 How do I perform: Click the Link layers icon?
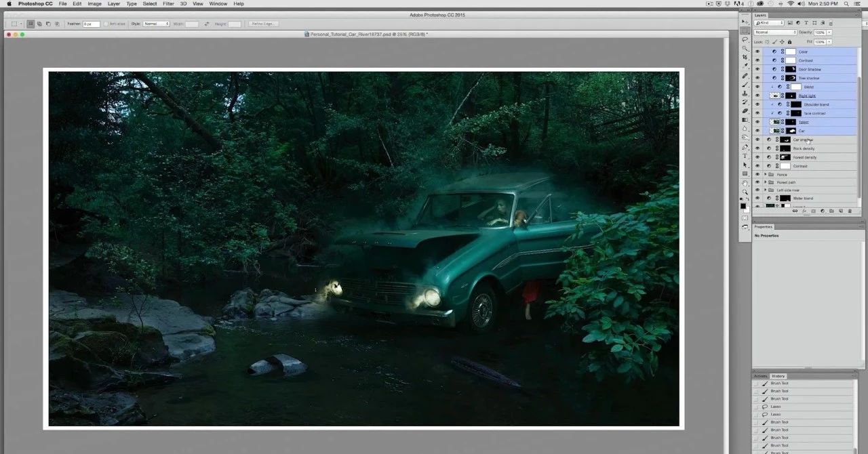[x=795, y=211]
